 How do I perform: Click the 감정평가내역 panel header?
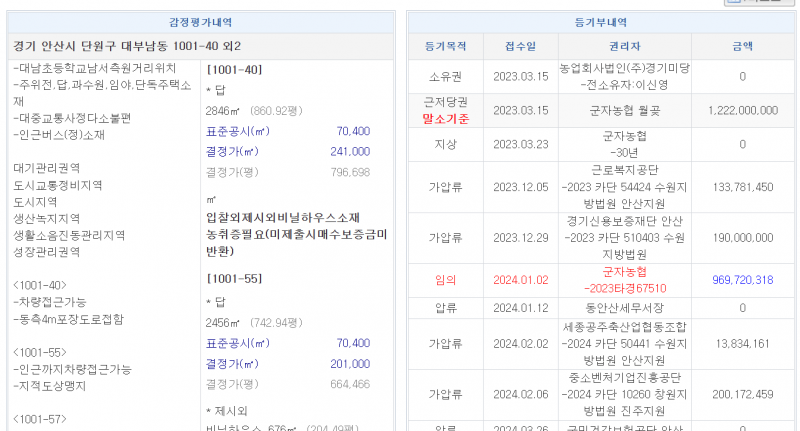200,22
